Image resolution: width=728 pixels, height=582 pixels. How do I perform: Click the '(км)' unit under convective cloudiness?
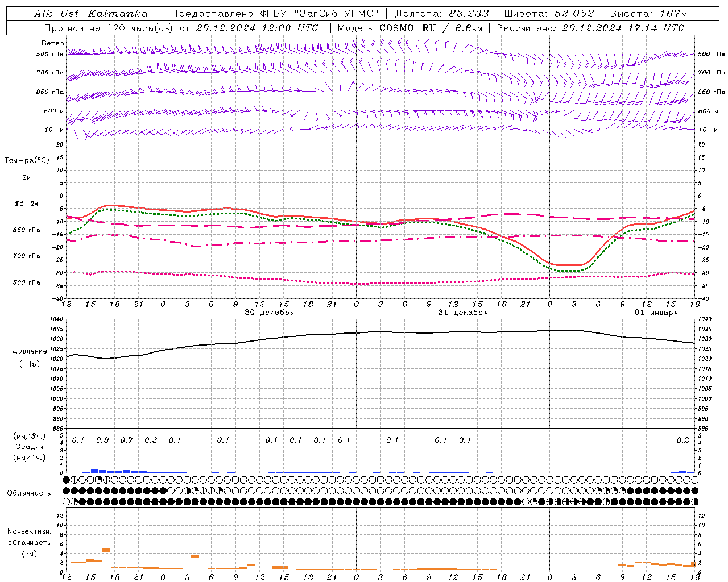click(x=29, y=554)
